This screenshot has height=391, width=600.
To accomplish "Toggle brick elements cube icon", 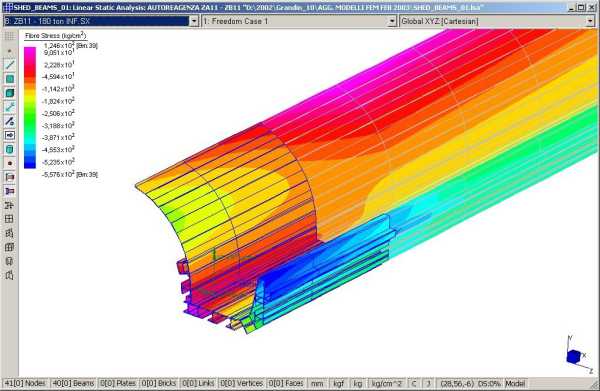I will [10, 93].
